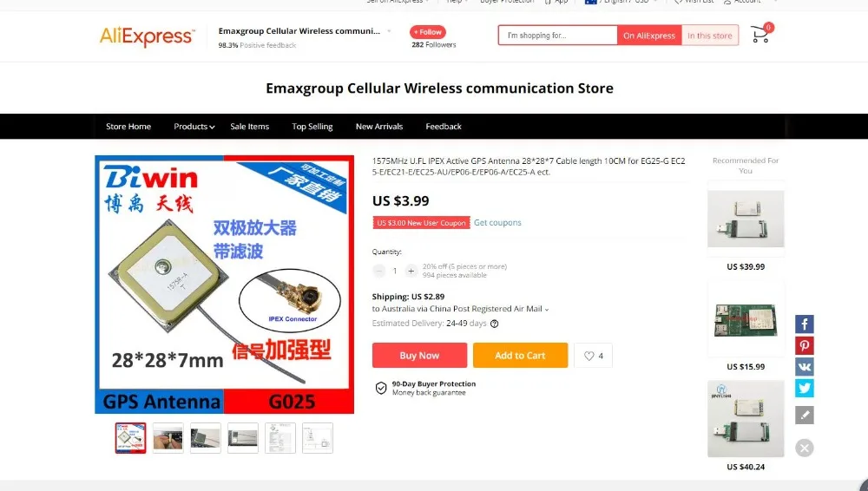Expand store name dropdown arrow
The image size is (868, 491).
pyautogui.click(x=389, y=31)
